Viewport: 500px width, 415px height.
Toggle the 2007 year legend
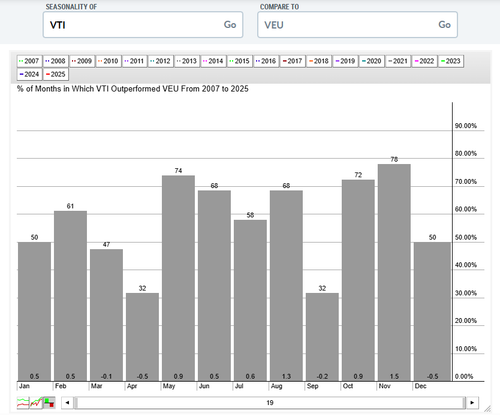tap(29, 61)
